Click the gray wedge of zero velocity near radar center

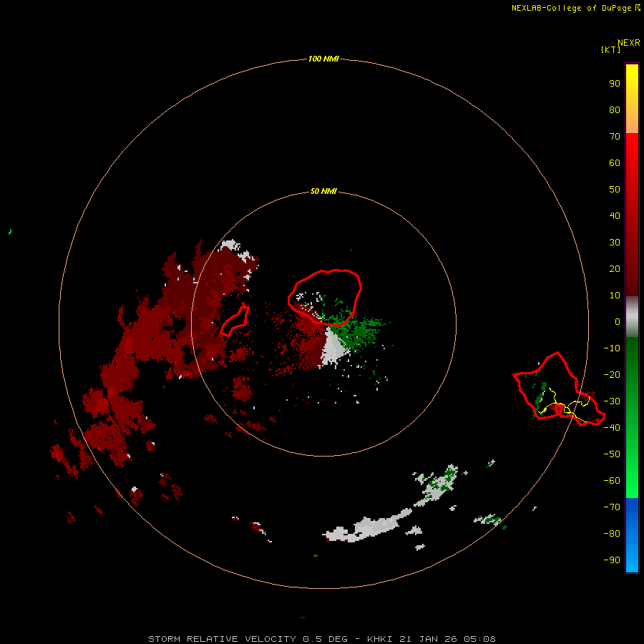point(333,347)
